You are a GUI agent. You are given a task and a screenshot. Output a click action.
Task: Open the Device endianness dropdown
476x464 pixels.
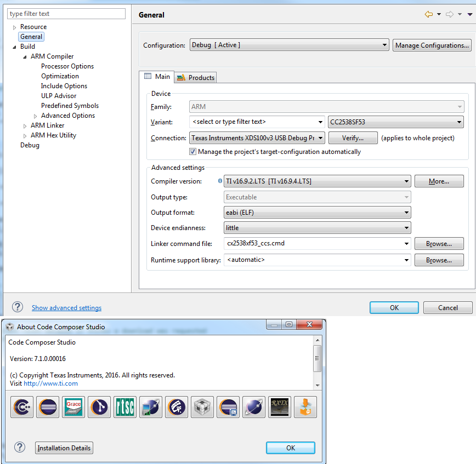(x=317, y=228)
